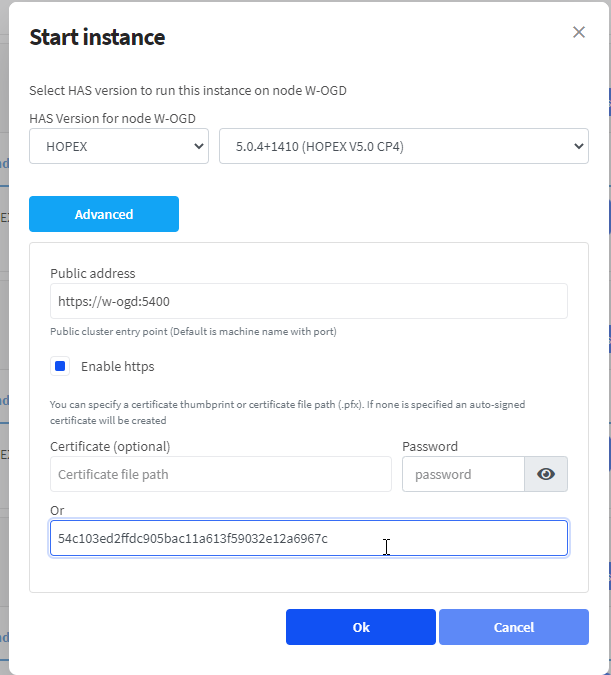The image size is (611, 675).
Task: Click the Select HAS version description line
Action: point(188,90)
